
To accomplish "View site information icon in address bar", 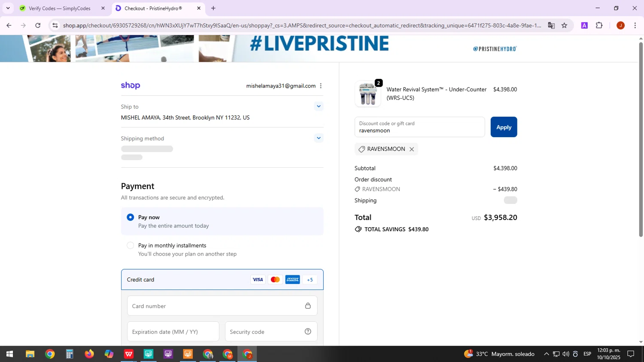I will coord(55,25).
